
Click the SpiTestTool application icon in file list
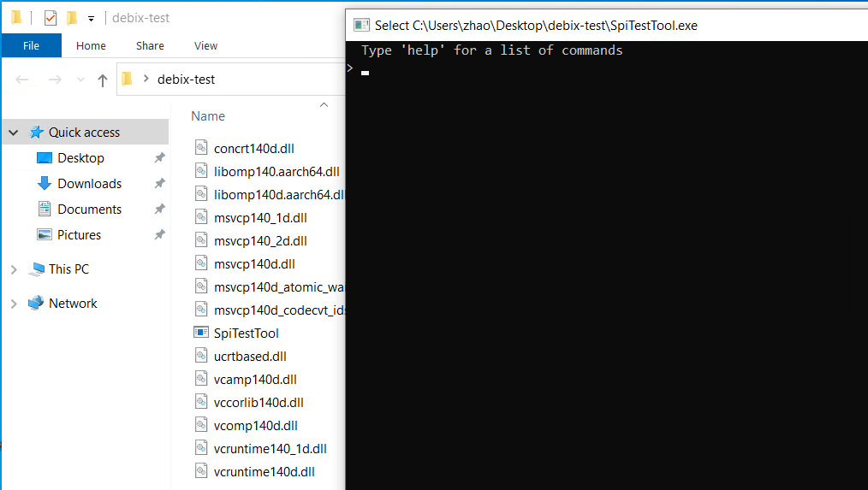coord(201,333)
